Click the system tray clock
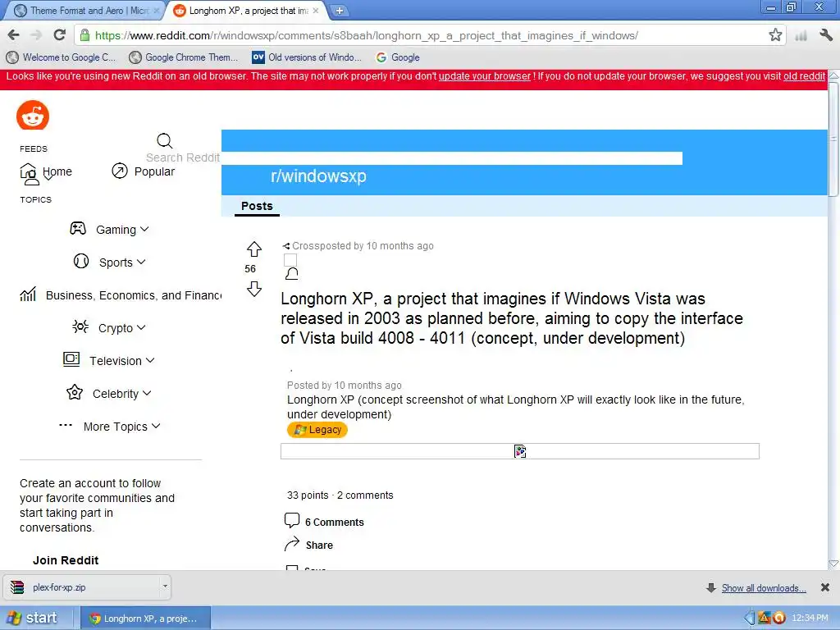The height and width of the screenshot is (630, 840). [x=810, y=619]
